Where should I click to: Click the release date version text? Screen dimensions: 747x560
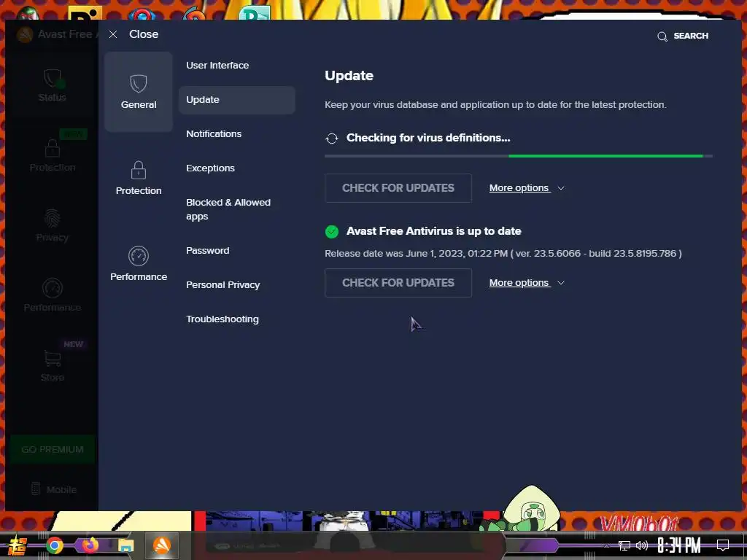pyautogui.click(x=503, y=254)
